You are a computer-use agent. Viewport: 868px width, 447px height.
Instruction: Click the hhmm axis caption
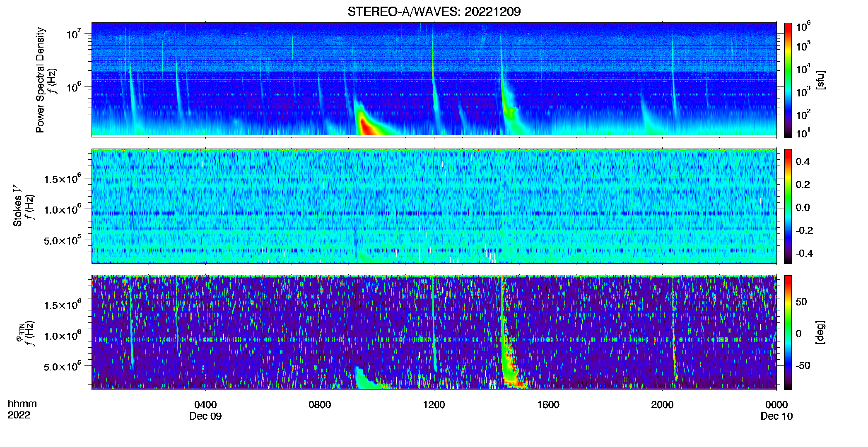point(22,404)
